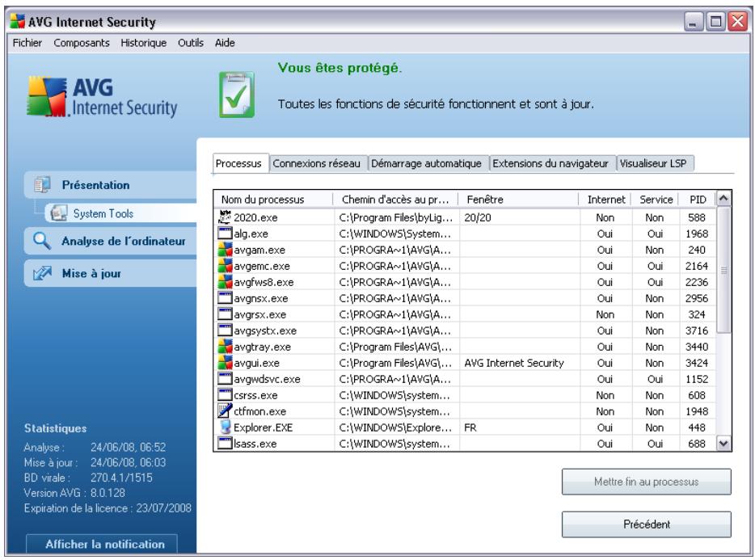Click the FR window cell
This screenshot has height=560, width=755.
point(470,427)
